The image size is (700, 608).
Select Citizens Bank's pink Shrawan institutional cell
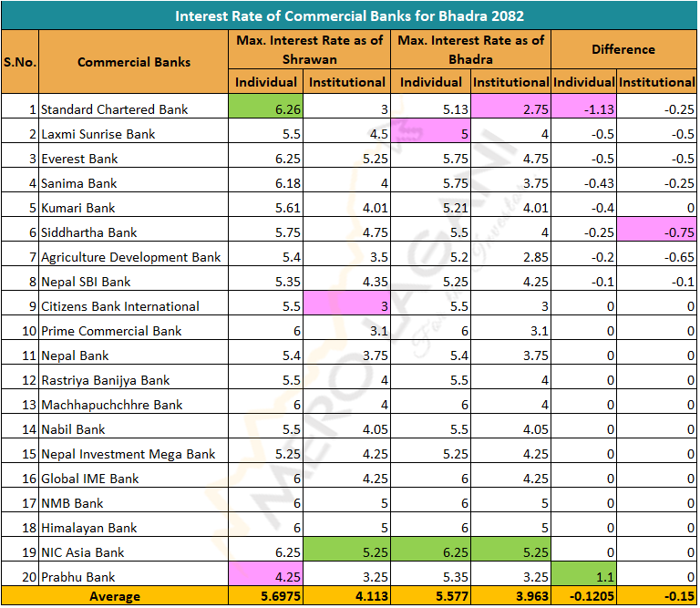pos(347,303)
